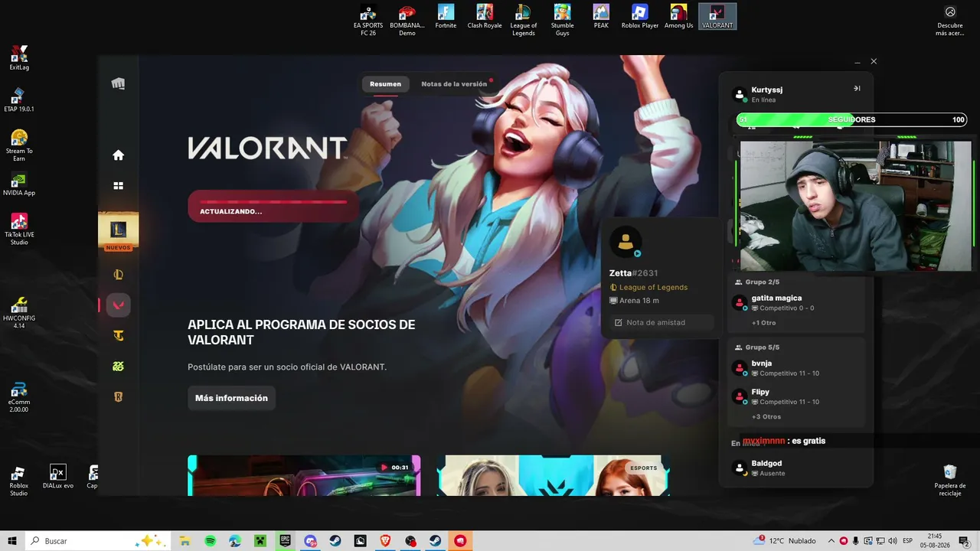Click the Más información button

tap(231, 398)
